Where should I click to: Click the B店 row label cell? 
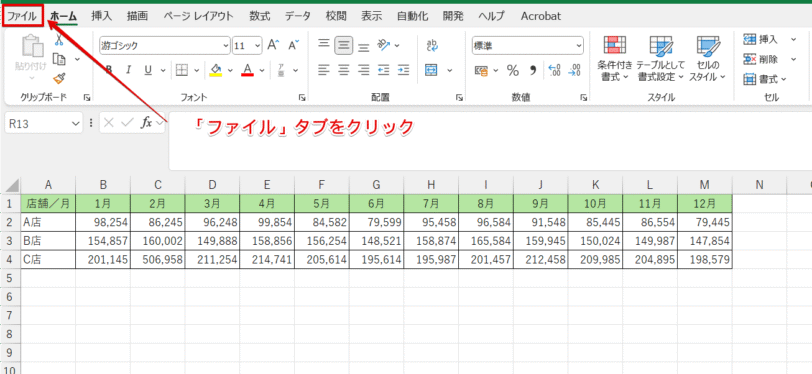[x=48, y=240]
